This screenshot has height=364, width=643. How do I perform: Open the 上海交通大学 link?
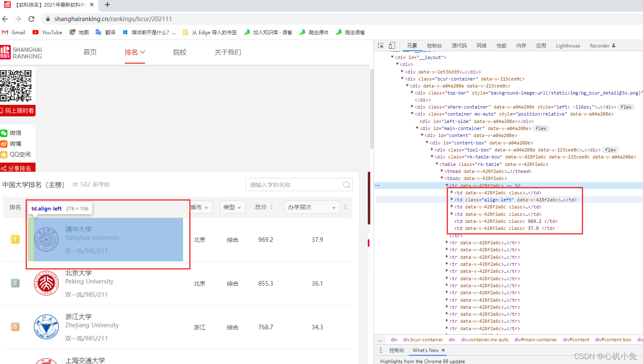pos(85,360)
